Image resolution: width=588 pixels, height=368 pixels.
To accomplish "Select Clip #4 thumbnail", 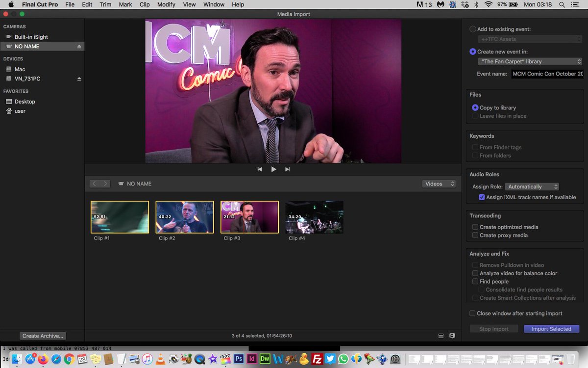I will 314,217.
